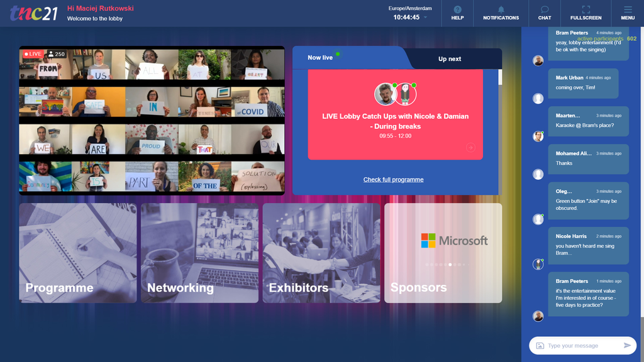Open the Help icon in the top bar
This screenshot has width=644, height=362.
457,9
